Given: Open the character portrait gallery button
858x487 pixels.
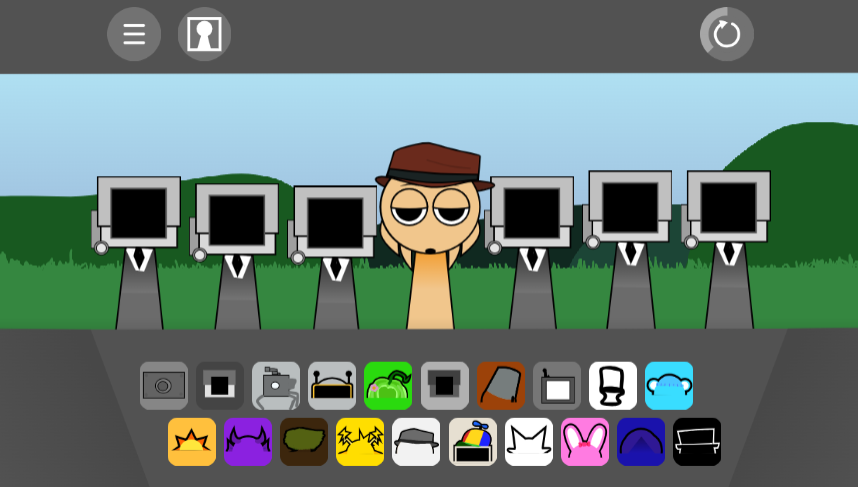Looking at the screenshot, I should [204, 34].
